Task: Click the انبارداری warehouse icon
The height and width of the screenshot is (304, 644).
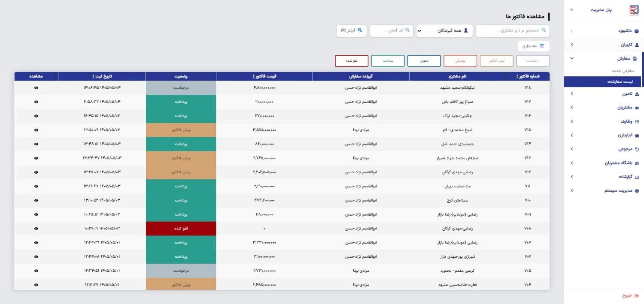Action: pos(637,135)
